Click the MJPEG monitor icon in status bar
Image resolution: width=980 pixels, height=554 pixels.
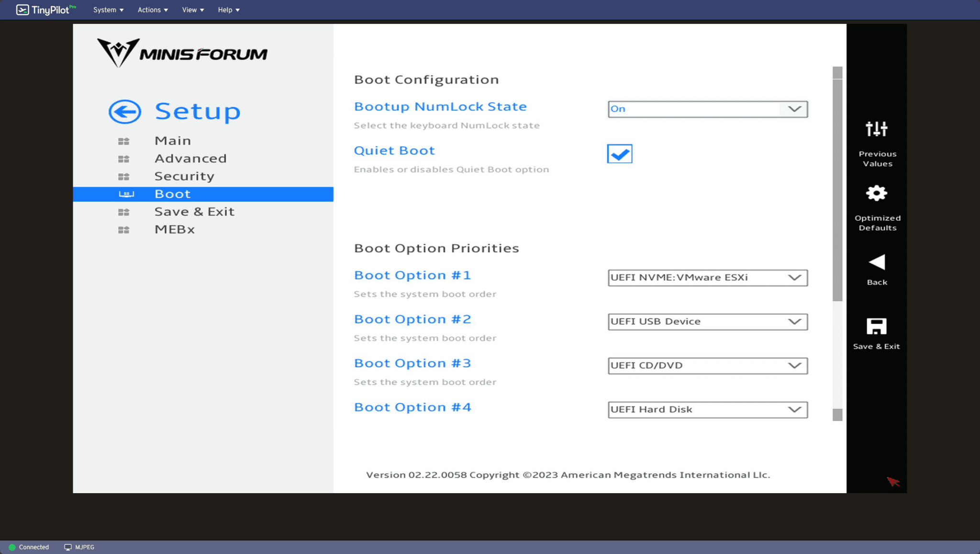pos(67,547)
